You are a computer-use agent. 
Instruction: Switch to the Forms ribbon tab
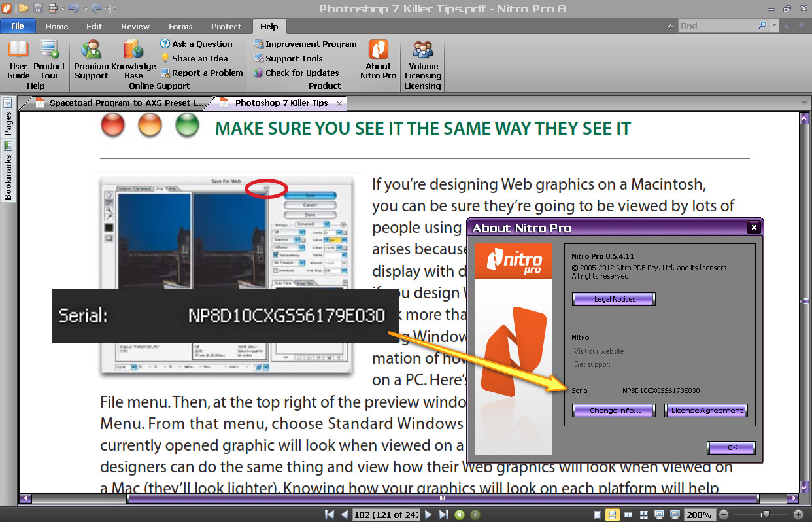[180, 26]
